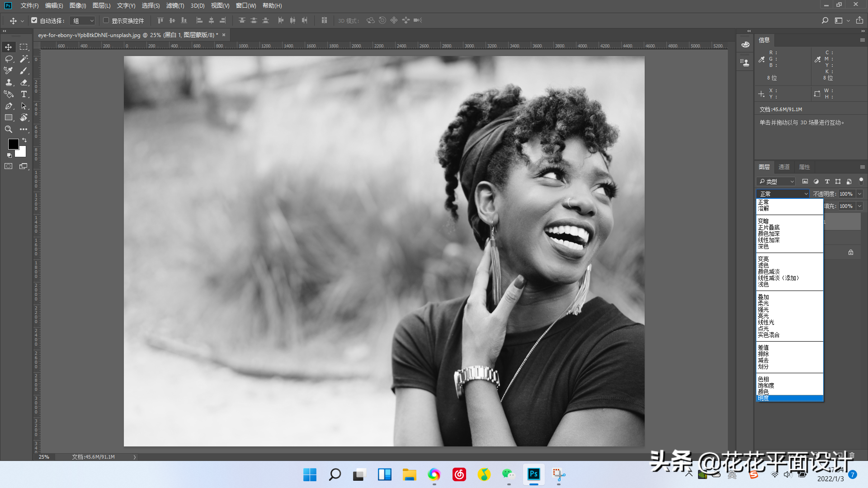The image size is (868, 488).
Task: Select the Rotate View hand tool
Action: click(24, 117)
